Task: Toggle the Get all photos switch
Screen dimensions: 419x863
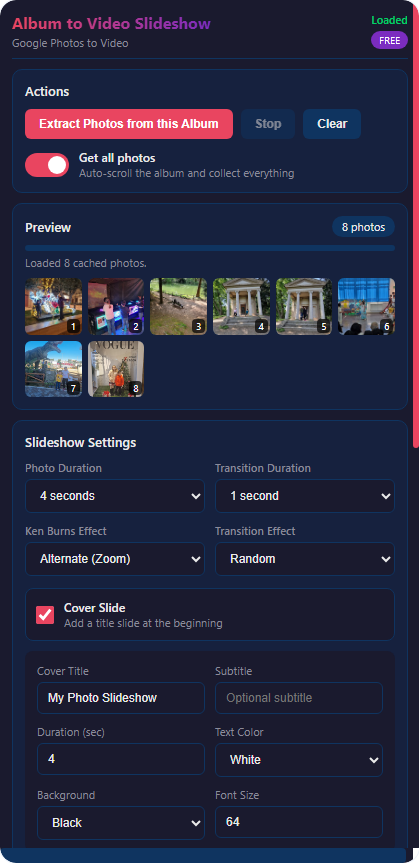Action: [47, 165]
